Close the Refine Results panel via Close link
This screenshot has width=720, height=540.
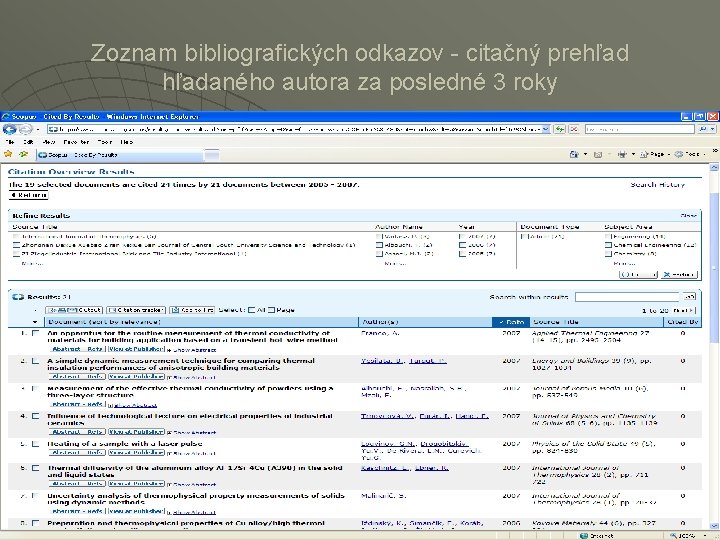[x=688, y=215]
